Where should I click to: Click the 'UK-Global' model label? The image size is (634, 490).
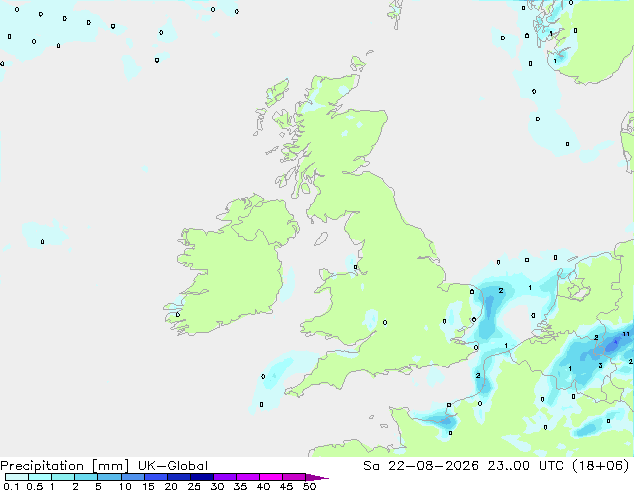(173, 466)
